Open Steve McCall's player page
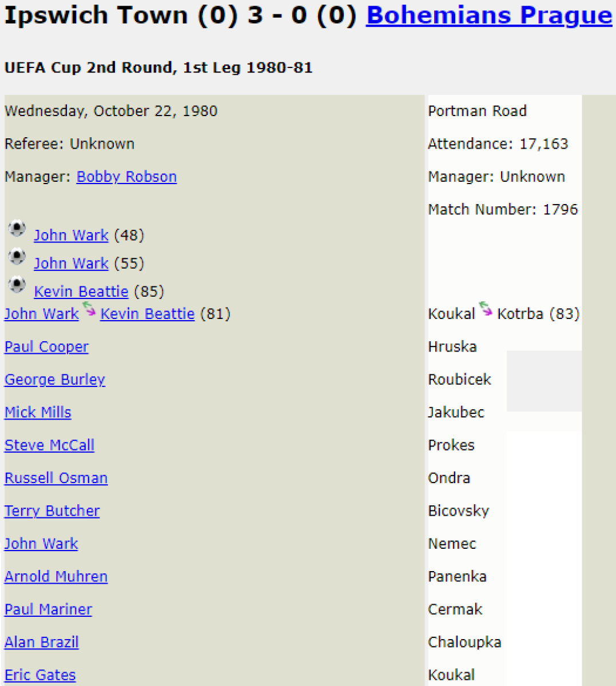 coord(49,445)
